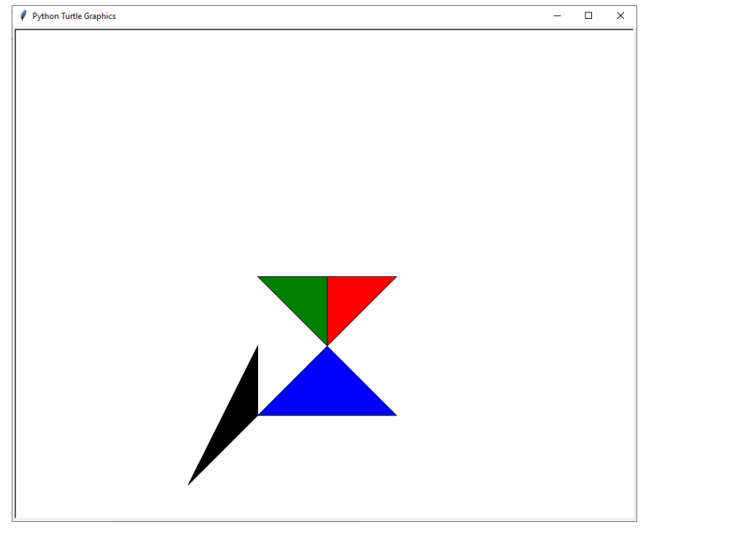Screen dimensions: 756x538
Task: Click the point where triangles meet
Action: [327, 344]
